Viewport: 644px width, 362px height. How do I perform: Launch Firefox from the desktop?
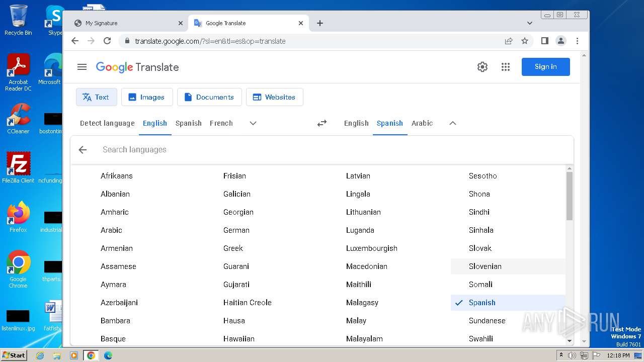coord(18,217)
